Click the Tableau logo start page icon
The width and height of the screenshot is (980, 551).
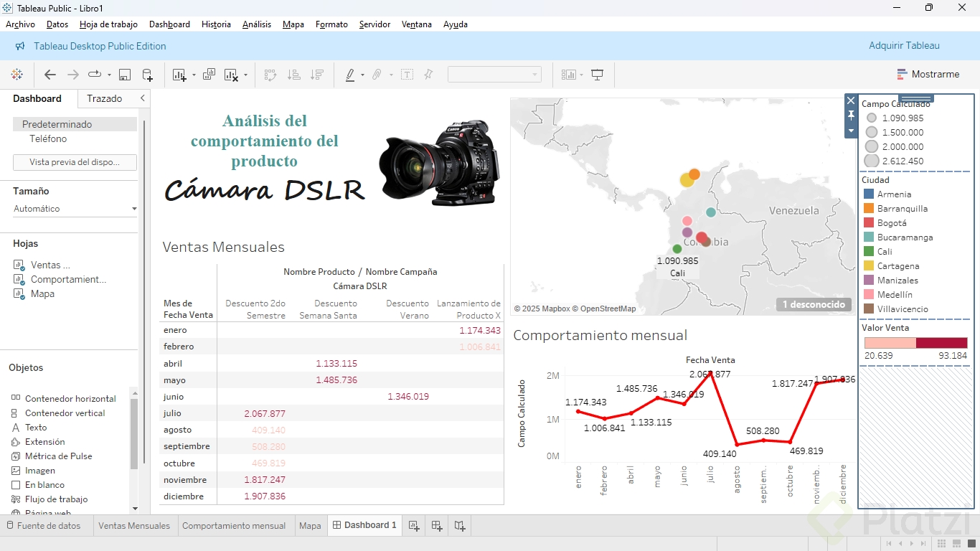pyautogui.click(x=17, y=75)
